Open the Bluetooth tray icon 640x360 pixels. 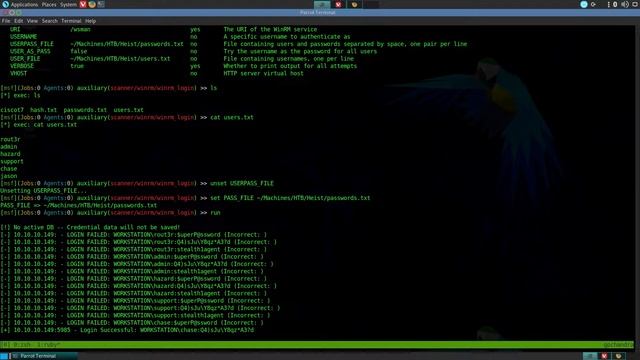[615, 4]
